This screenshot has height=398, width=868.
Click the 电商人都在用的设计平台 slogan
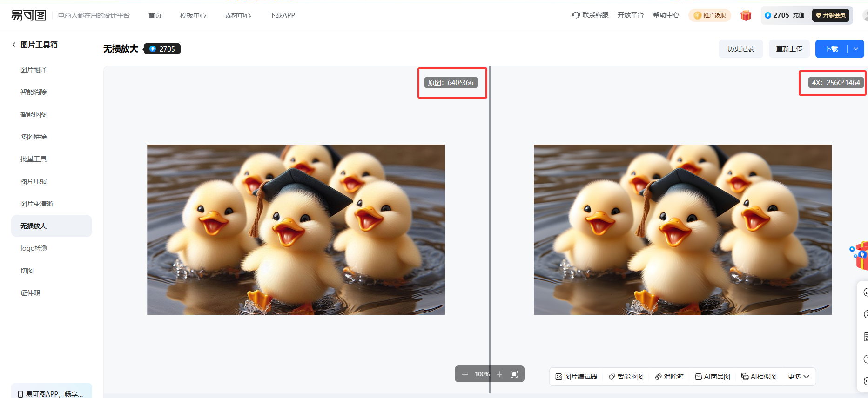click(x=94, y=15)
